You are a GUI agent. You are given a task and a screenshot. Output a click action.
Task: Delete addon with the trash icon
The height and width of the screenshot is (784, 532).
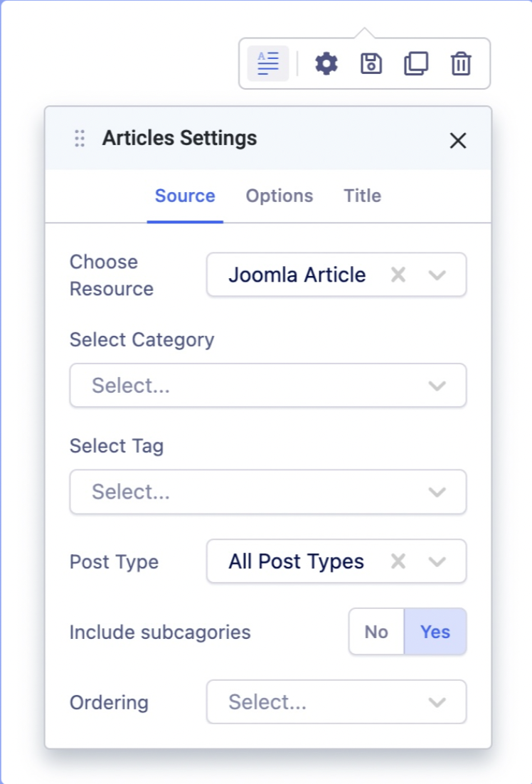pos(461,63)
